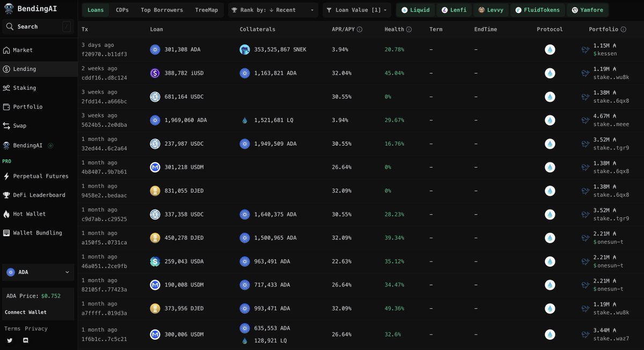Click the 45.04% health value
Viewport: 644px width, 350px height.
(394, 73)
